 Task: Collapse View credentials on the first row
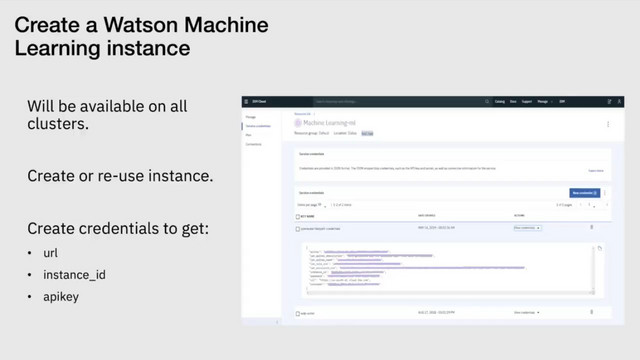[x=527, y=228]
